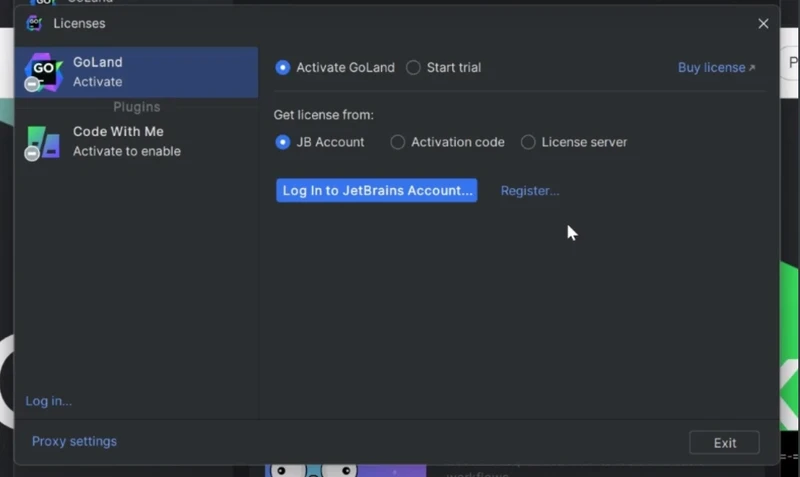Viewport: 800px width, 477px height.
Task: Choose the Start trial option
Action: (414, 68)
